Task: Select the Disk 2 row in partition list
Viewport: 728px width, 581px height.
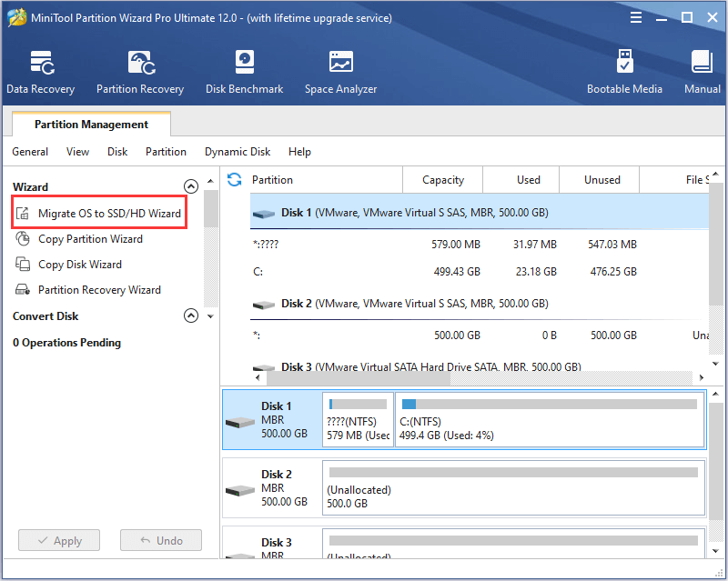Action: click(x=480, y=304)
